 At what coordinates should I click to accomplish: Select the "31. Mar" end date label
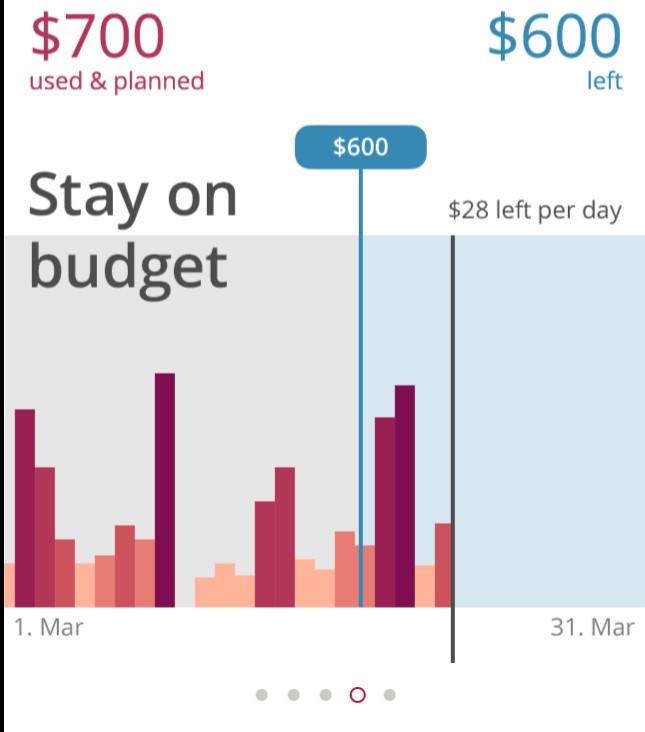pyautogui.click(x=592, y=628)
